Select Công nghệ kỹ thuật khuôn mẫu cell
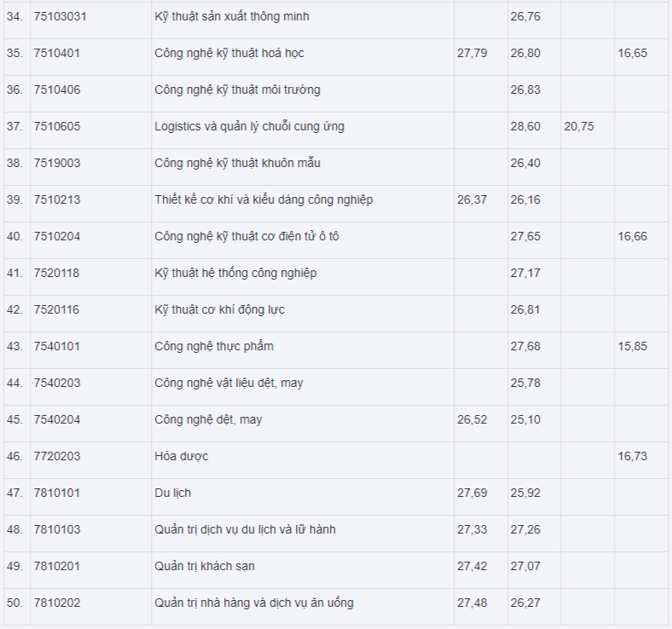 pyautogui.click(x=237, y=163)
